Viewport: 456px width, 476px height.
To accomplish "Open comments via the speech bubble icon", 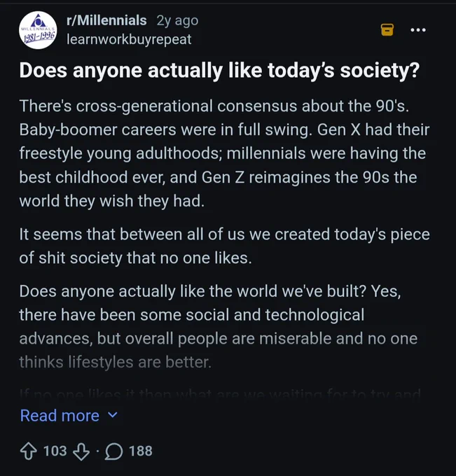I will click(x=113, y=451).
